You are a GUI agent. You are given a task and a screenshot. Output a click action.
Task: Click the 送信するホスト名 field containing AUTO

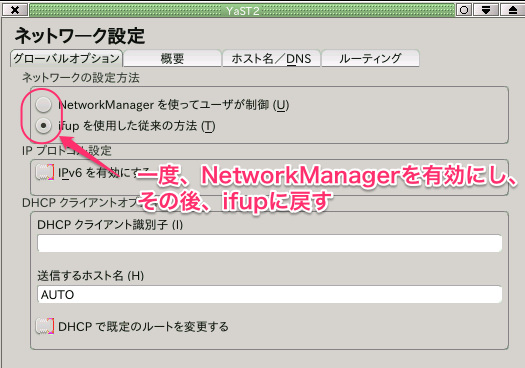point(270,294)
